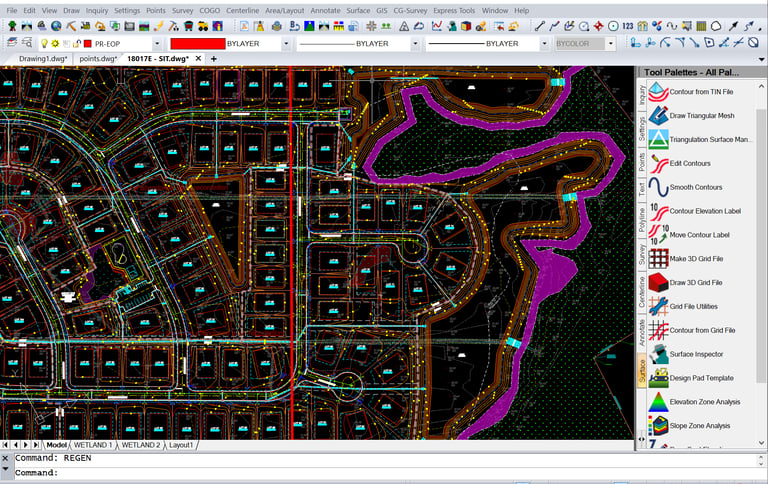Toggle the layer on/off lightbulb icon

pyautogui.click(x=44, y=44)
